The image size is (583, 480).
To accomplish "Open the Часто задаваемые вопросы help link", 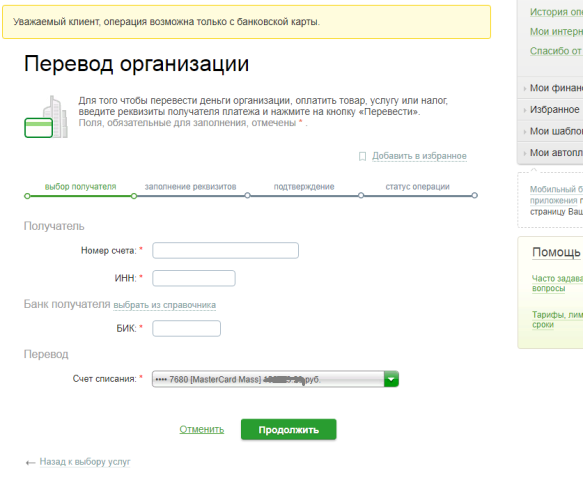I will coord(557,283).
